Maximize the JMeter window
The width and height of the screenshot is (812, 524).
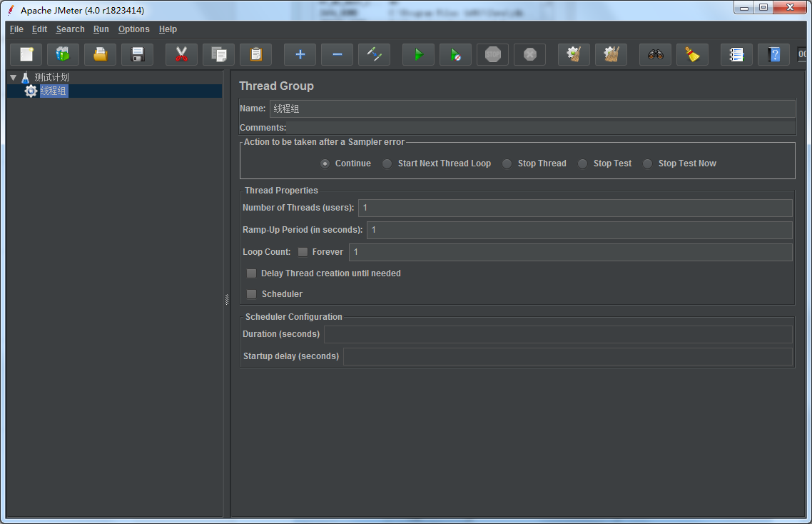coord(763,8)
